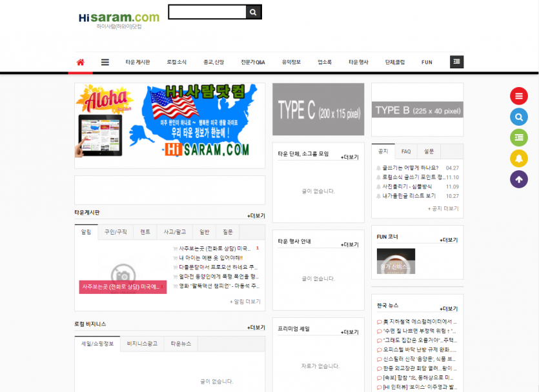The width and height of the screenshot is (539, 392).
Task: Click the '+ 공지 더보기' link
Action: [443, 208]
